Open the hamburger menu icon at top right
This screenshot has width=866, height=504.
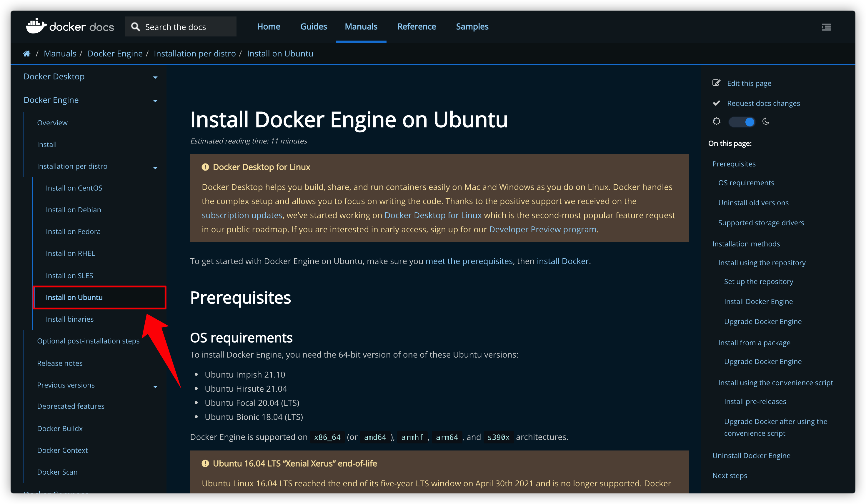click(x=826, y=27)
